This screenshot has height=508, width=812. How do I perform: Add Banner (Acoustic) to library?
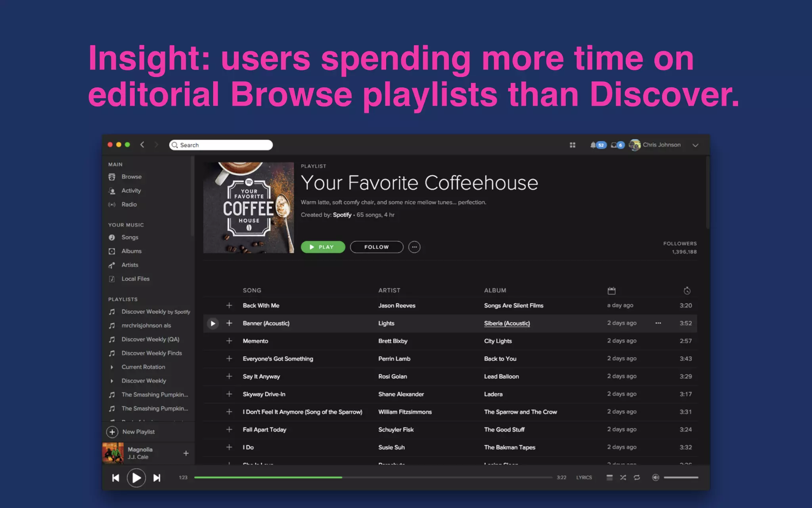point(229,323)
